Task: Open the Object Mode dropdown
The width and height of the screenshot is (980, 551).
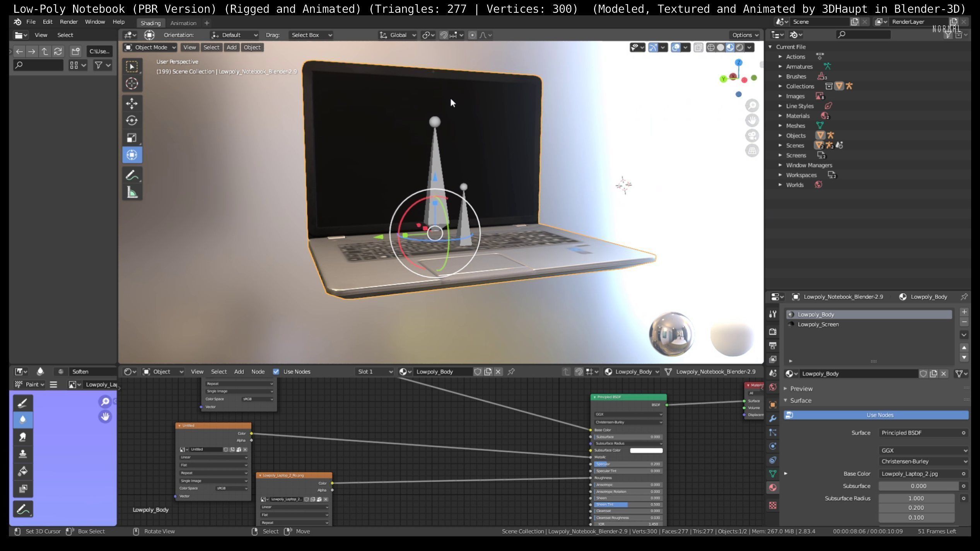Action: [150, 48]
